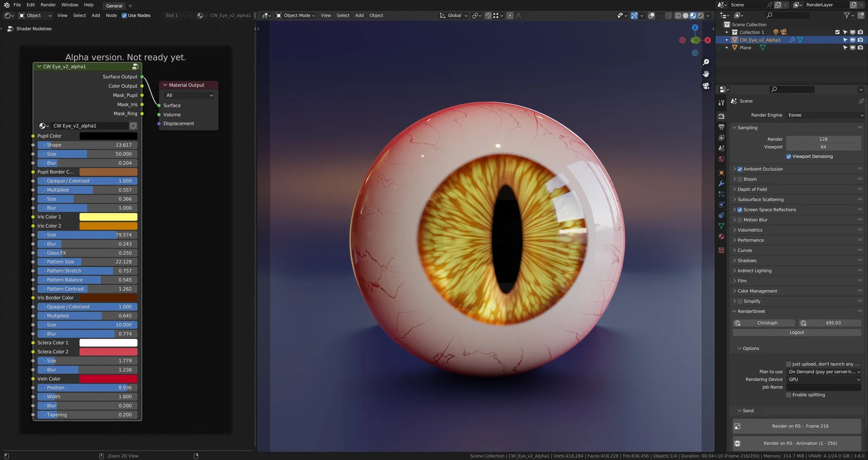The image size is (868, 460).
Task: Click 'Render on RS - Frame 216' button
Action: click(x=797, y=426)
